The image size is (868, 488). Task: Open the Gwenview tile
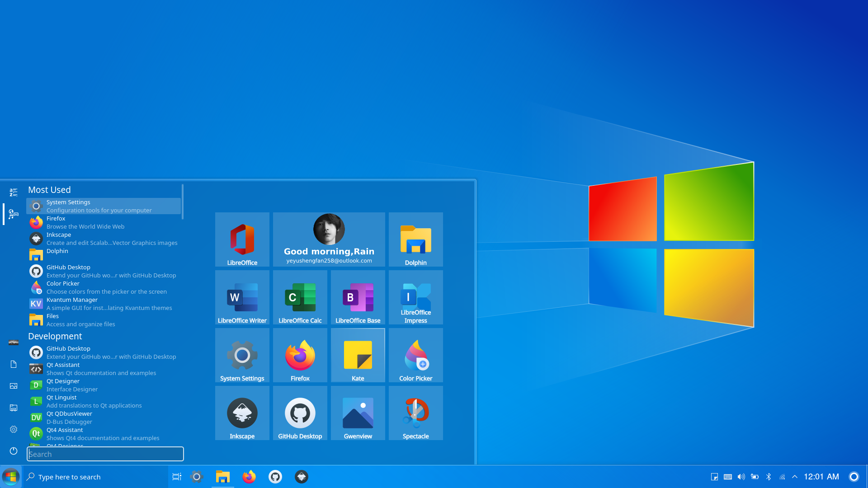(x=358, y=413)
